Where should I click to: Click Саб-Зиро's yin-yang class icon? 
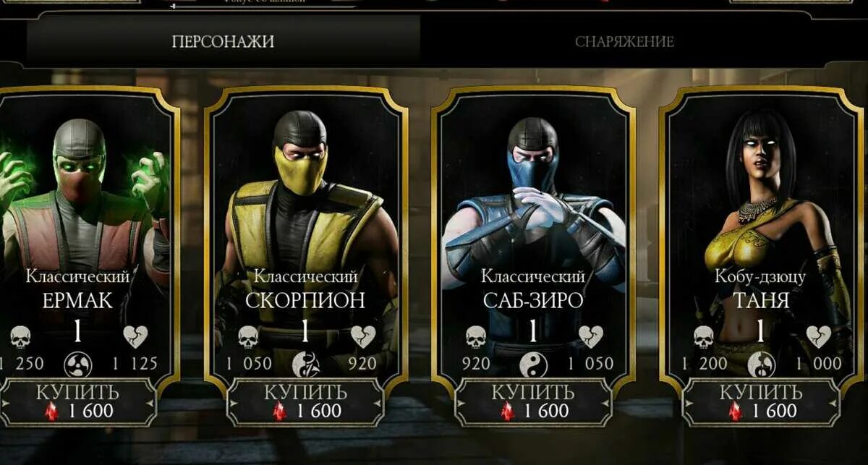tap(533, 364)
